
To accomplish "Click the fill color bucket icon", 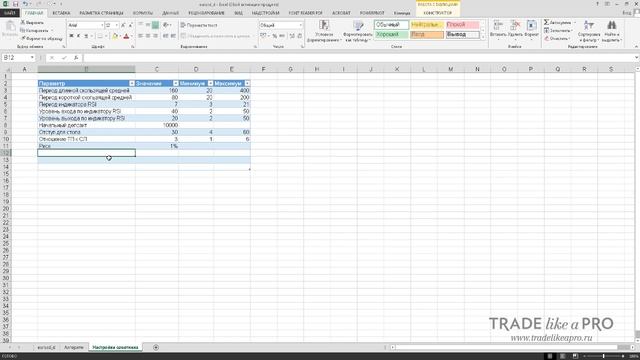I will [115, 36].
